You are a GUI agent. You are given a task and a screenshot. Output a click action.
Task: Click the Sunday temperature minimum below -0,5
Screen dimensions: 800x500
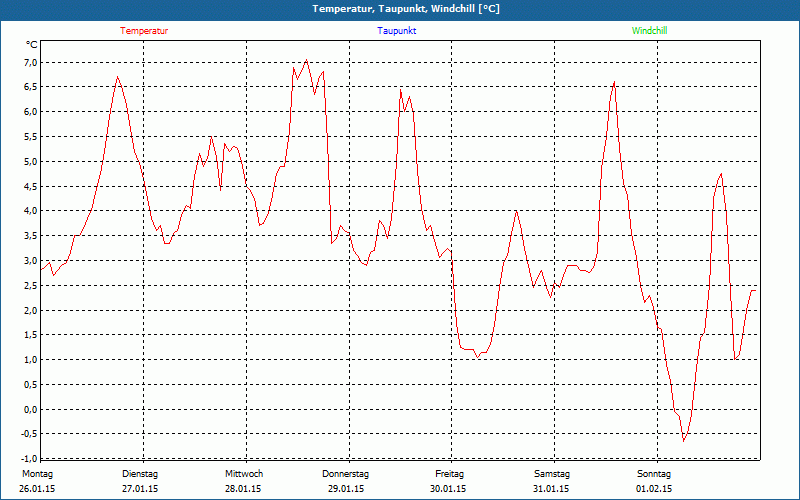(684, 441)
